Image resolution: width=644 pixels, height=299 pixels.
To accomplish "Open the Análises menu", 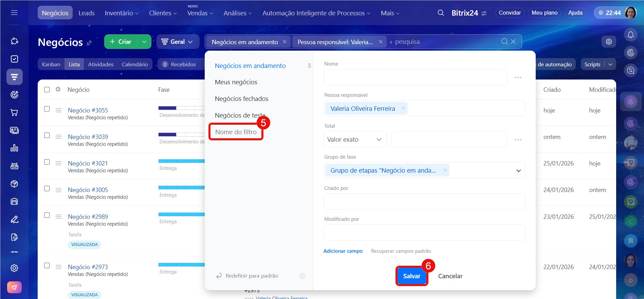I will 237,13.
